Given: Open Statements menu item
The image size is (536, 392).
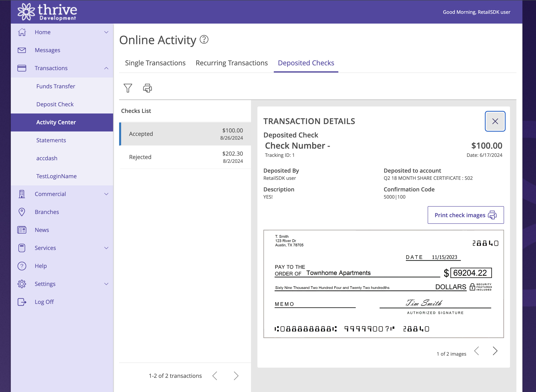Looking at the screenshot, I should click(62, 140).
